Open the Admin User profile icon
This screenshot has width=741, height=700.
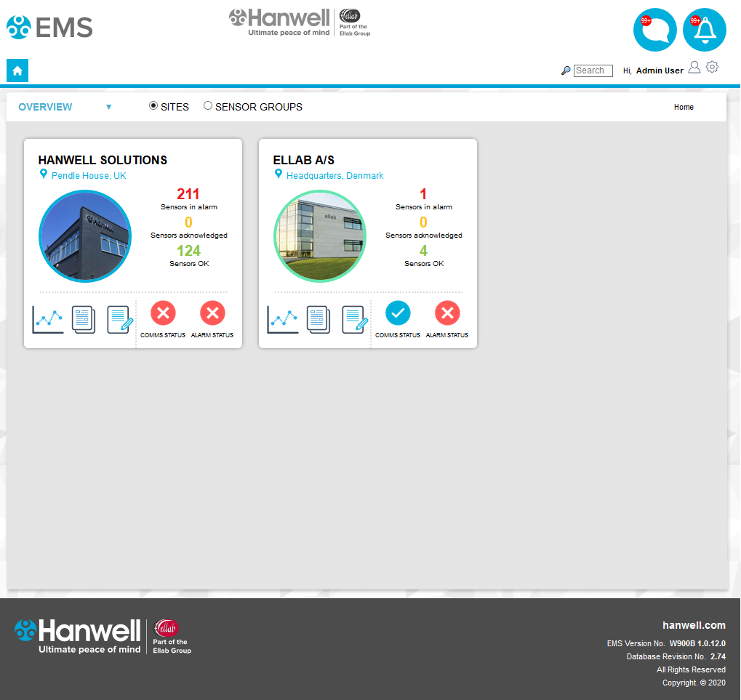coord(694,68)
